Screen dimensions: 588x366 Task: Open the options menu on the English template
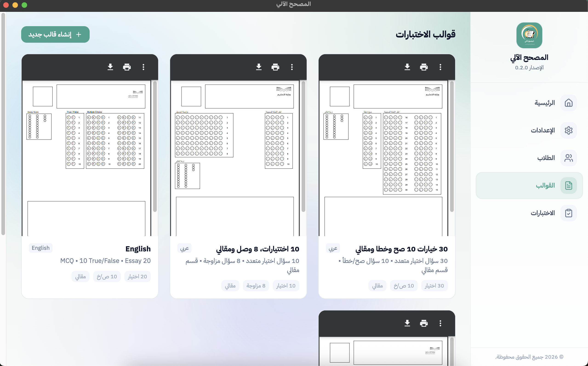tap(143, 67)
